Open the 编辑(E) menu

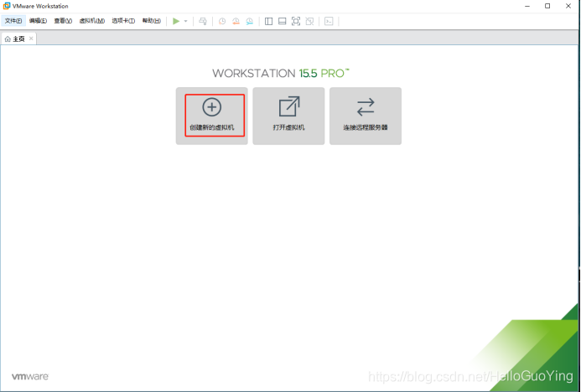pos(39,21)
